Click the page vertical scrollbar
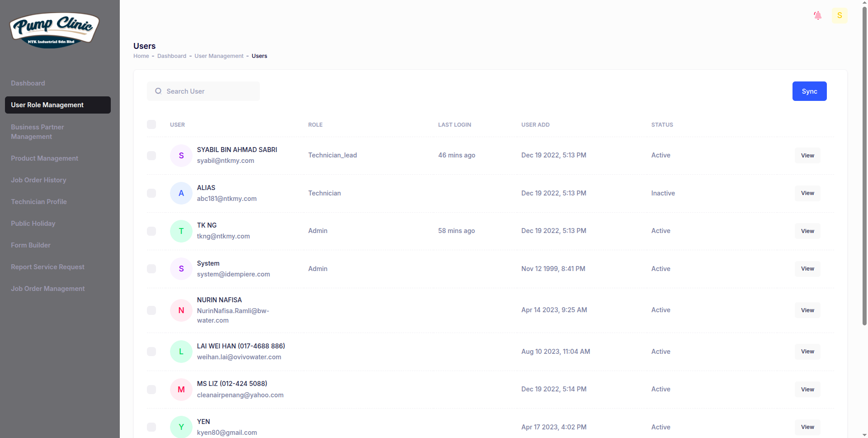The image size is (868, 438). [864, 181]
